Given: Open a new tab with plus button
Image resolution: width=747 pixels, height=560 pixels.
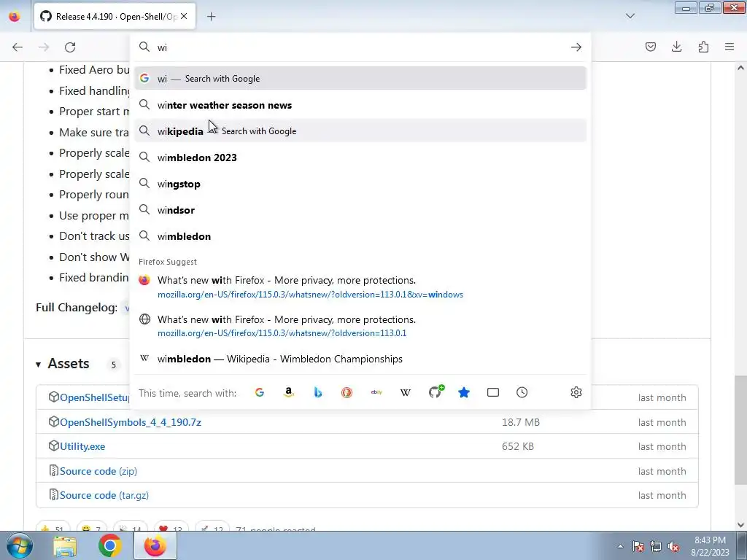Looking at the screenshot, I should click(211, 17).
